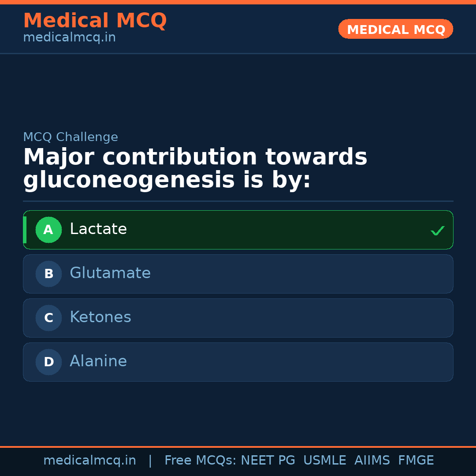This screenshot has width=476, height=476.
Task: Visit medicalmcq.in from the footer
Action: (x=90, y=460)
